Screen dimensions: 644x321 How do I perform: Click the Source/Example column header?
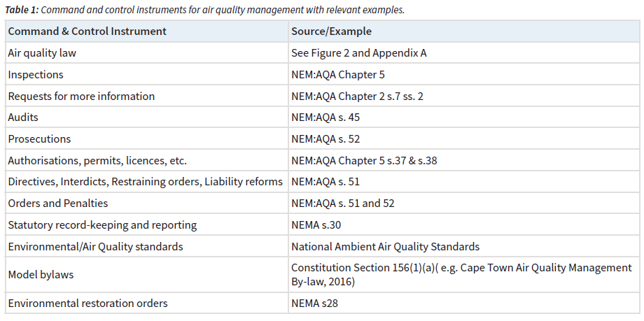pos(331,31)
